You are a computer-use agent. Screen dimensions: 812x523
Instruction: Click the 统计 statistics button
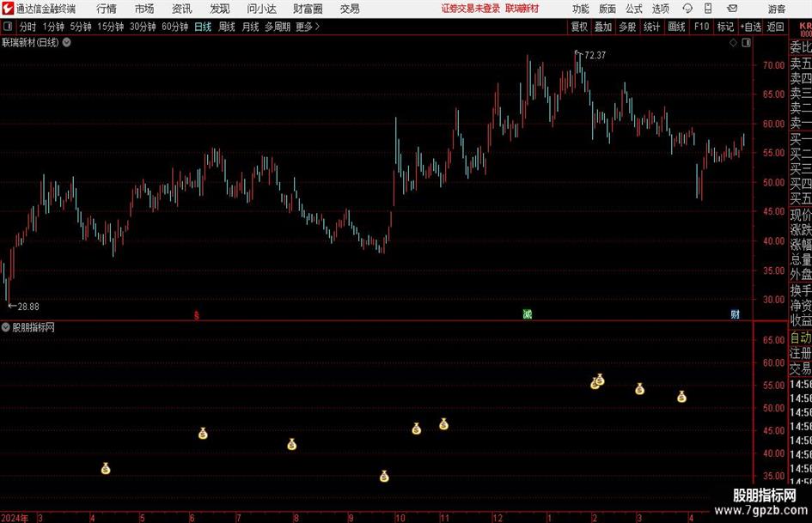point(651,27)
